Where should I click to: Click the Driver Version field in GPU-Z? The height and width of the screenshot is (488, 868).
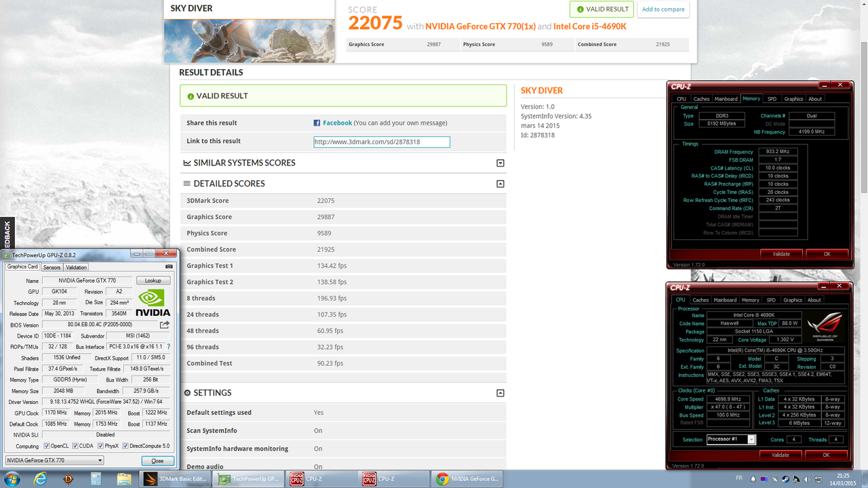coord(105,402)
